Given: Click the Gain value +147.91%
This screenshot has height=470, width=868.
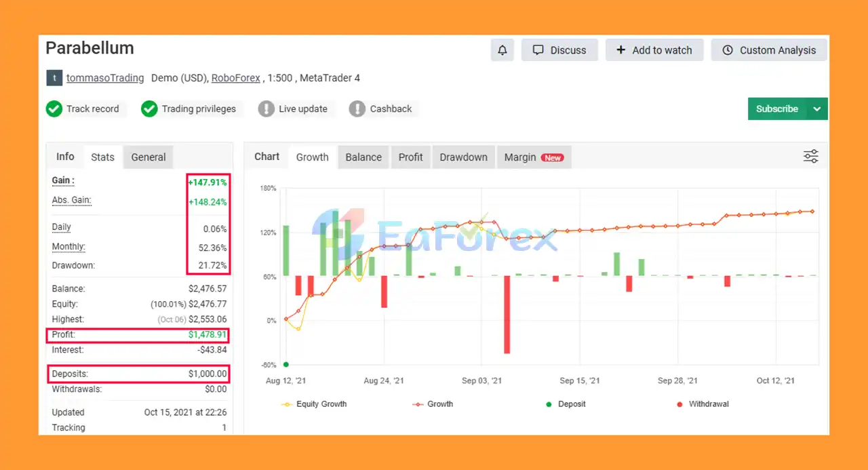Looking at the screenshot, I should pyautogui.click(x=208, y=182).
